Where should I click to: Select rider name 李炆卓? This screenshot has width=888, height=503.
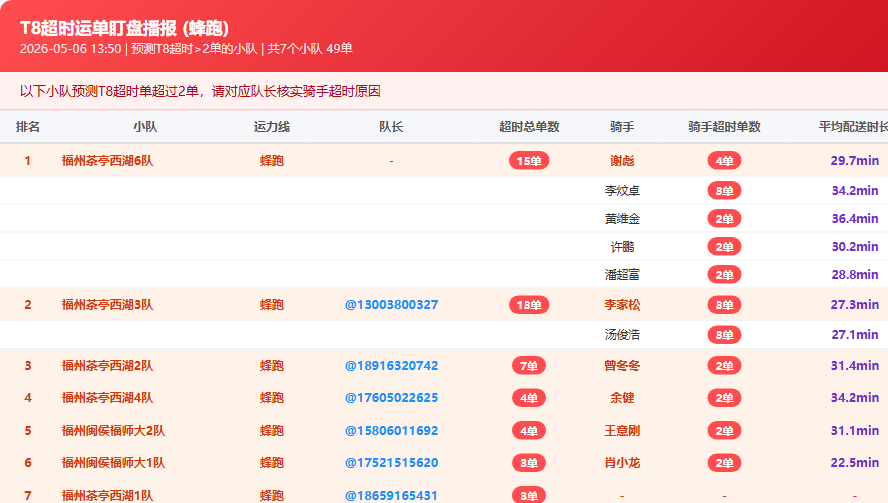click(x=622, y=191)
